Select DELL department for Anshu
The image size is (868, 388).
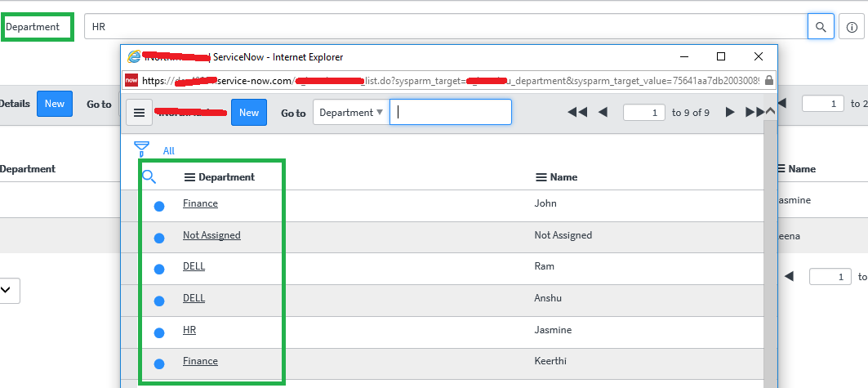click(194, 298)
